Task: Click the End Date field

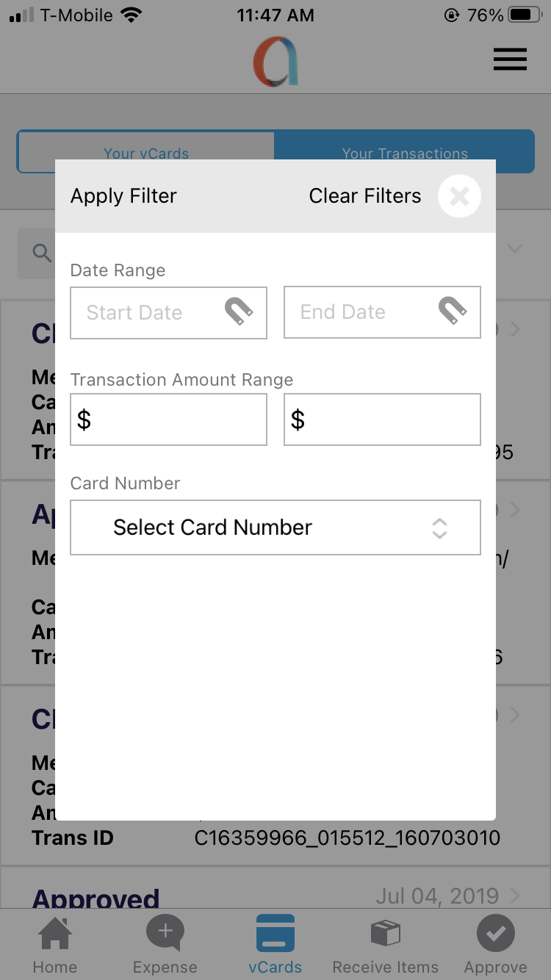Action: click(360, 312)
